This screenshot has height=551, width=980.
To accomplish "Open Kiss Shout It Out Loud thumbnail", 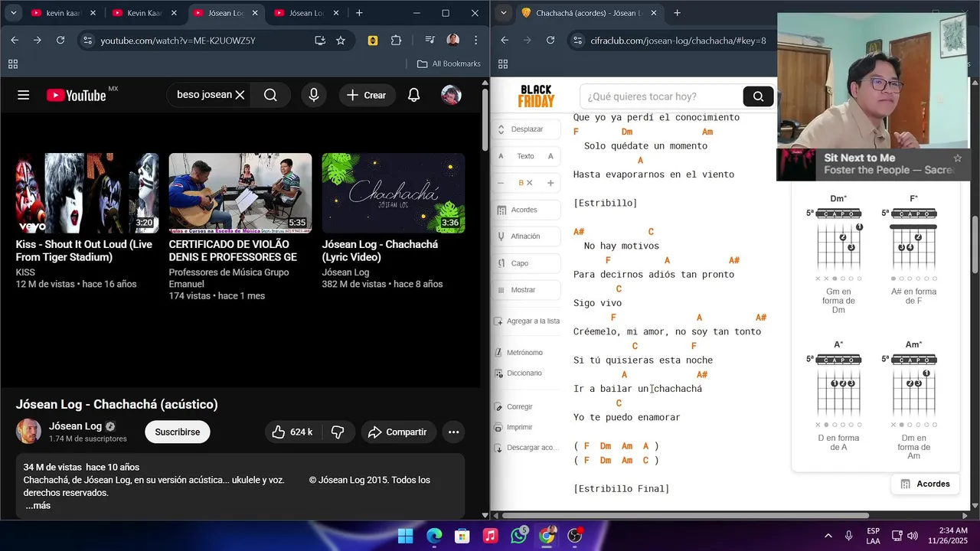I will 87,193.
